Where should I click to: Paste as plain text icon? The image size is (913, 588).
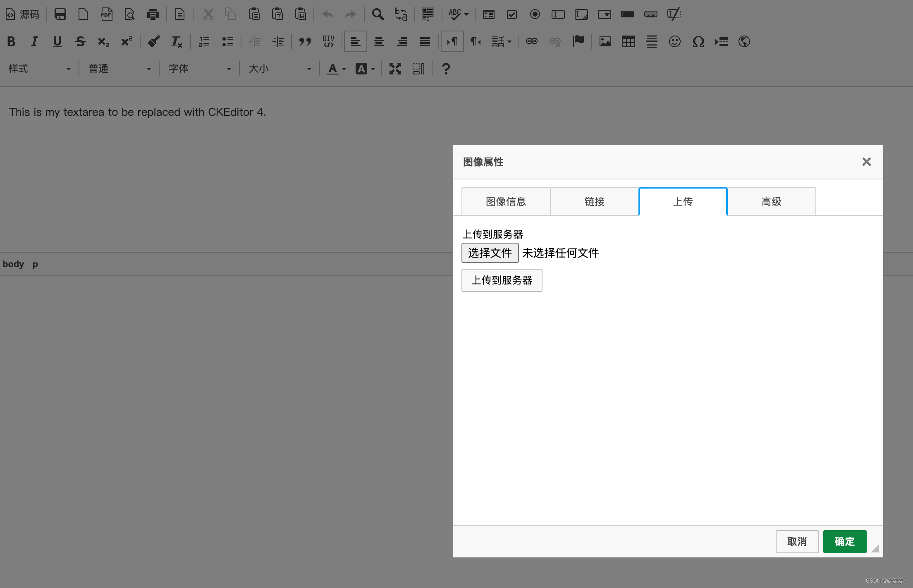pos(277,14)
